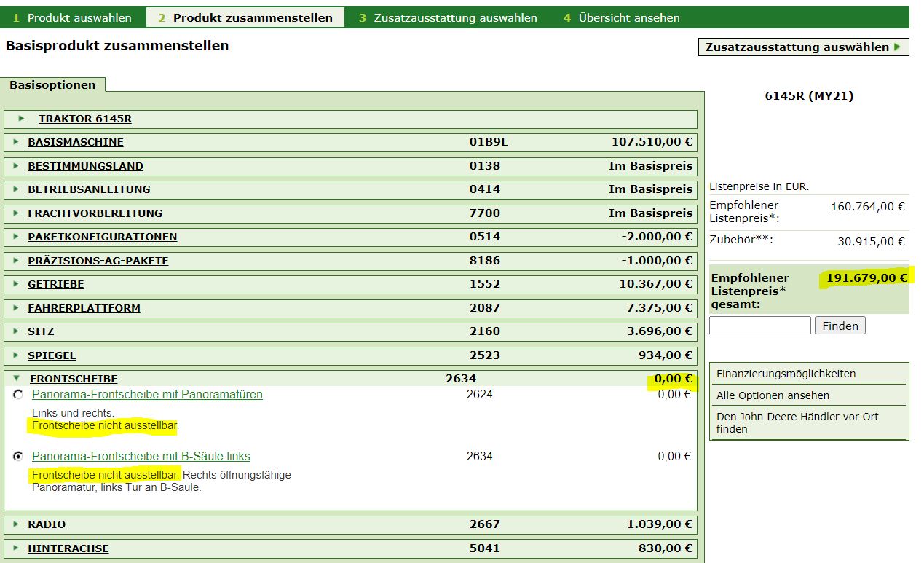Viewport: 924px width, 563px height.
Task: Click arrow icon beside SPIEGEL
Action: pyautogui.click(x=16, y=355)
